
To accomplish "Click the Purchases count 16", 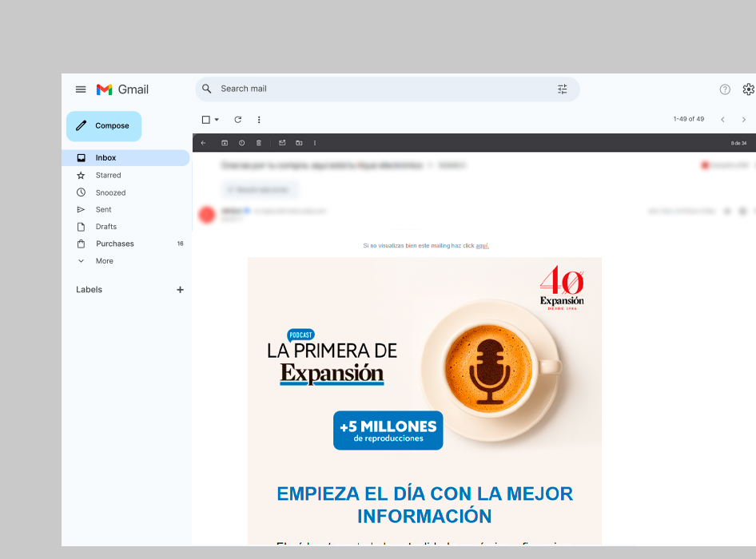I will point(181,244).
